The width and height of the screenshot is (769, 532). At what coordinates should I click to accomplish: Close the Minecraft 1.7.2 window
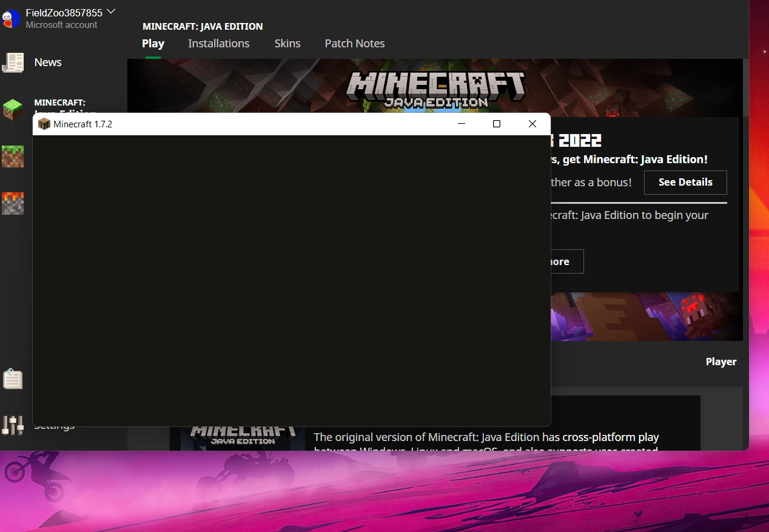(532, 124)
